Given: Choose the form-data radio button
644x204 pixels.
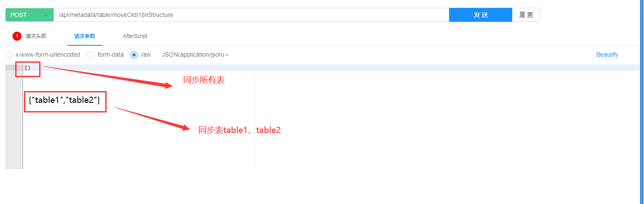Looking at the screenshot, I should pos(91,55).
